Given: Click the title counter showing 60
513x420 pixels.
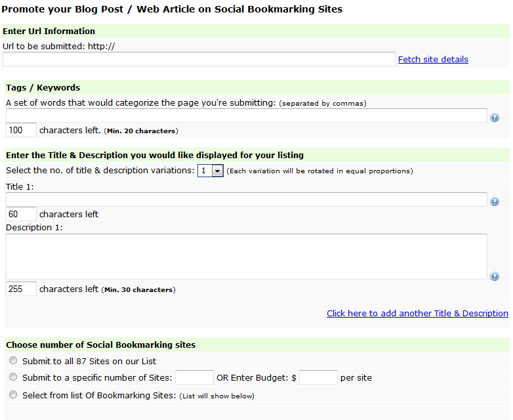Looking at the screenshot, I should click(21, 214).
